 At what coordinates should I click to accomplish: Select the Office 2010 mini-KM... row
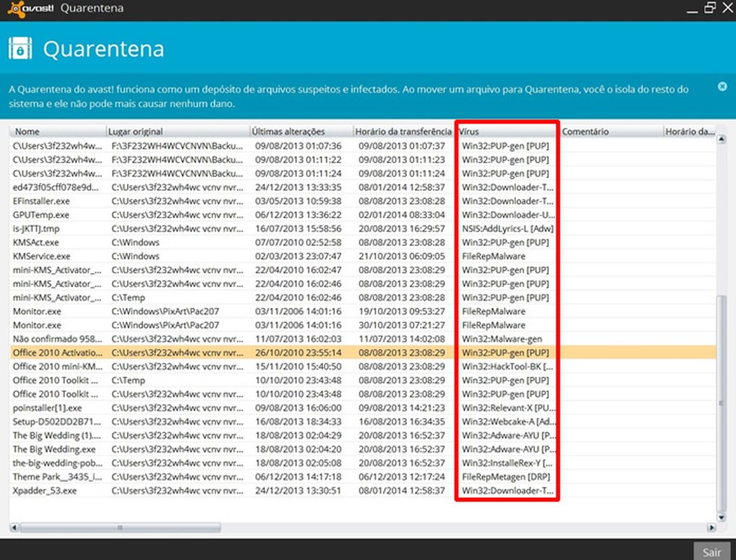click(363, 366)
